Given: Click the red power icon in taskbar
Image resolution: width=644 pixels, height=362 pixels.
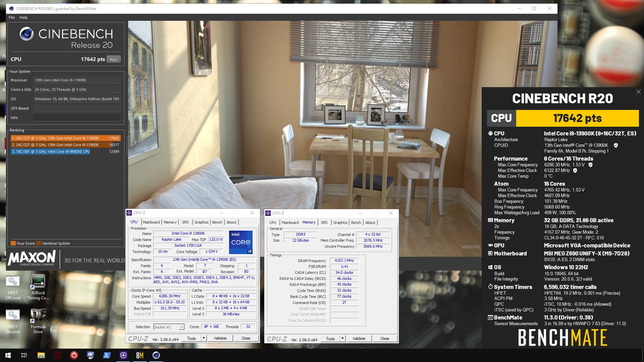Looking at the screenshot, I should click(x=74, y=355).
